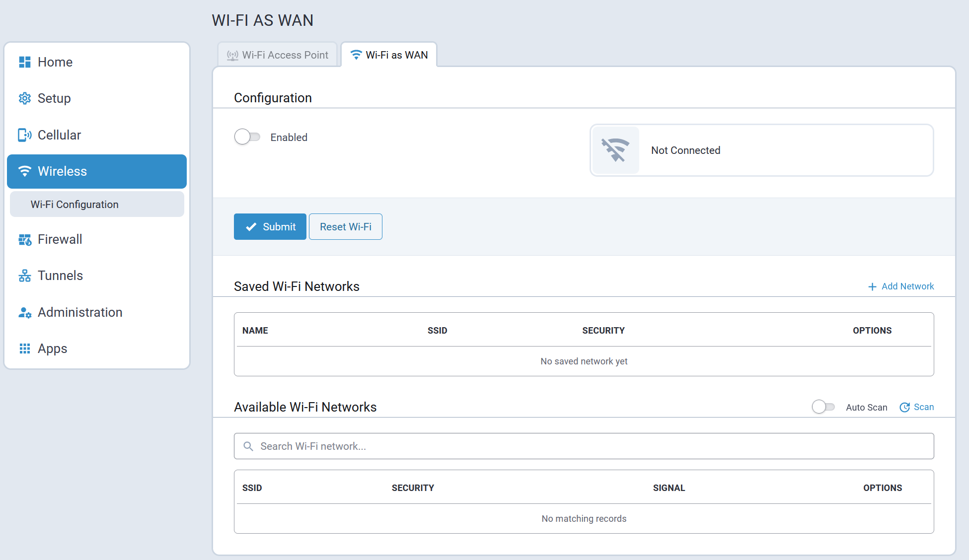Click the Tunnels network icon
This screenshot has width=969, height=560.
pos(25,276)
